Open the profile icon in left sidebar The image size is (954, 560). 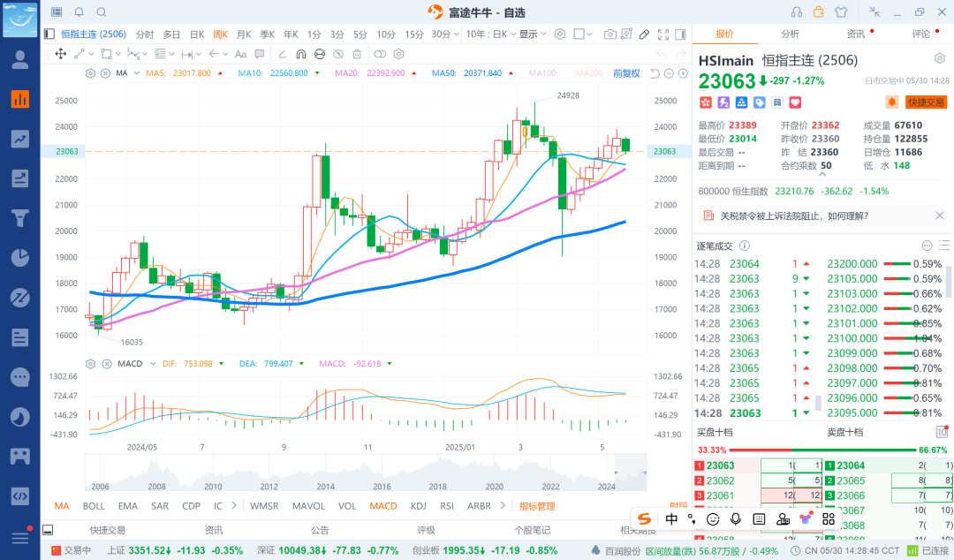(x=20, y=60)
